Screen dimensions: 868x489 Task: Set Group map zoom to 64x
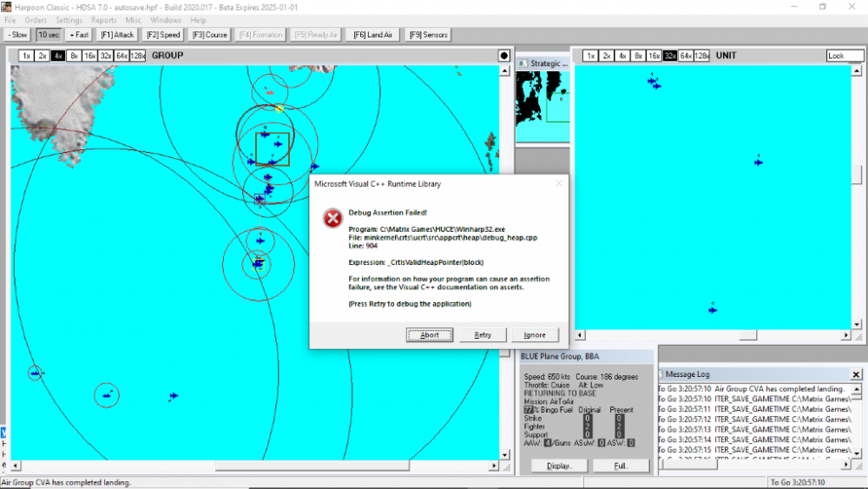click(x=122, y=56)
